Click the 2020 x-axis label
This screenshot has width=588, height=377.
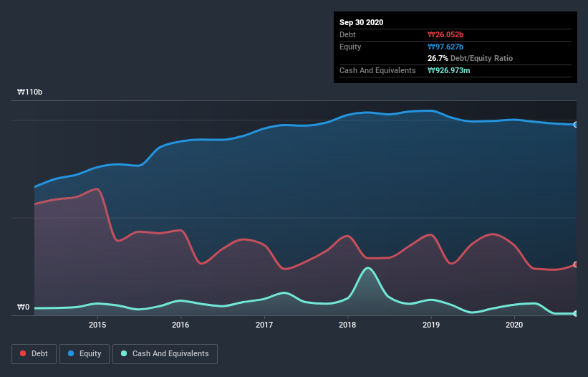click(514, 325)
